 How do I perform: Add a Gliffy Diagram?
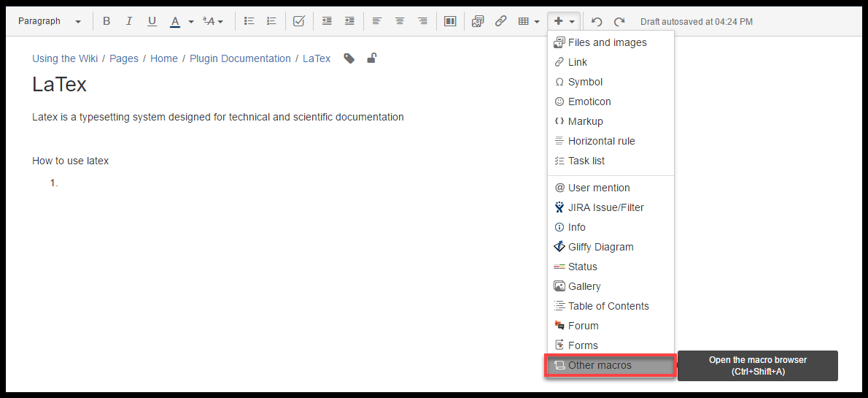click(x=611, y=248)
